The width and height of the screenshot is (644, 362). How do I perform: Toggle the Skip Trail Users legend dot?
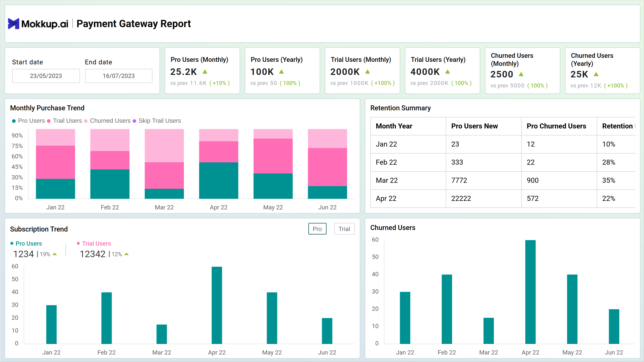pos(134,121)
